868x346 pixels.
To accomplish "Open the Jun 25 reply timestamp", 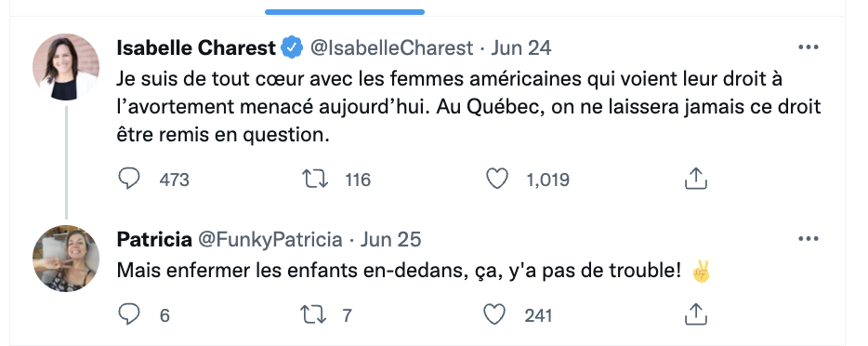I will click(391, 240).
